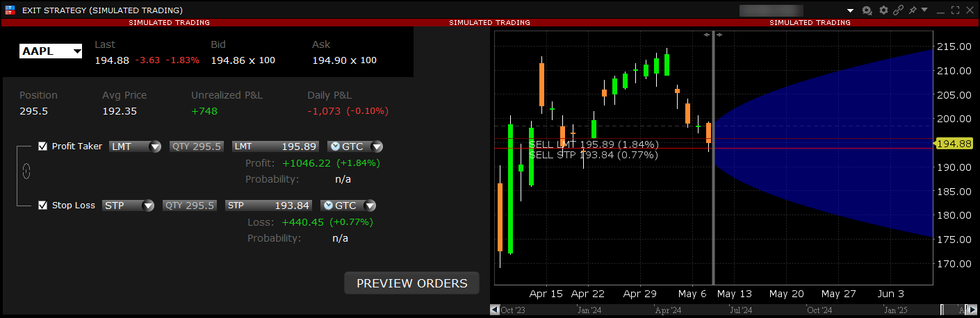This screenshot has height=318, width=980.
Task: Click the Ask 194.90 x 100 value
Action: 344,60
